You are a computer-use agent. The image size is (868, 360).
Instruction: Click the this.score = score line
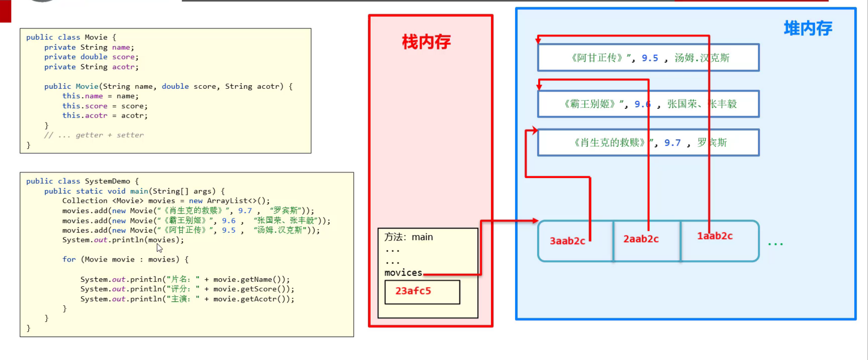pos(105,106)
